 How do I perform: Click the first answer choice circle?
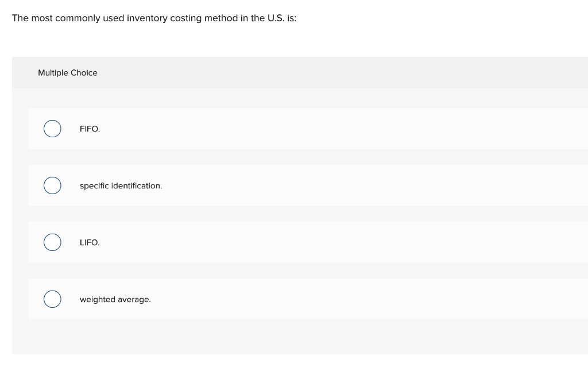pos(52,129)
